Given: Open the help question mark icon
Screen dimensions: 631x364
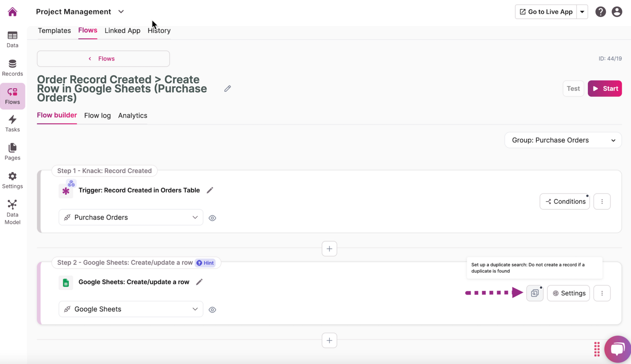Looking at the screenshot, I should tap(600, 11).
